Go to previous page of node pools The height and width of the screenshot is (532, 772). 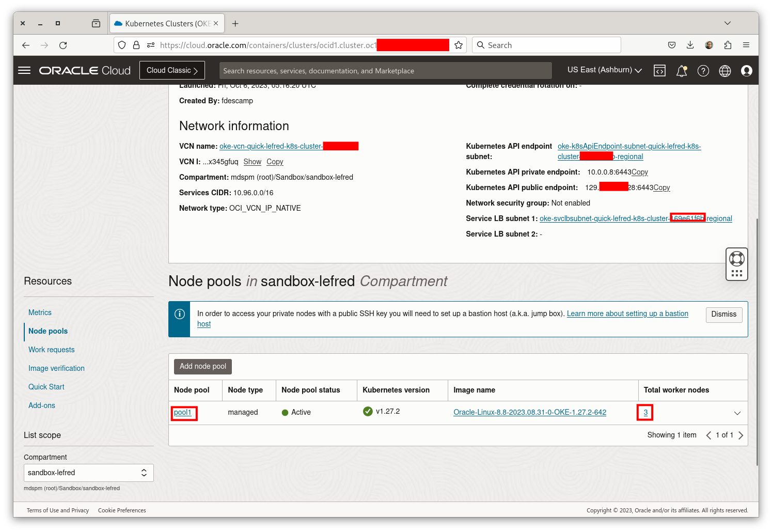[708, 435]
